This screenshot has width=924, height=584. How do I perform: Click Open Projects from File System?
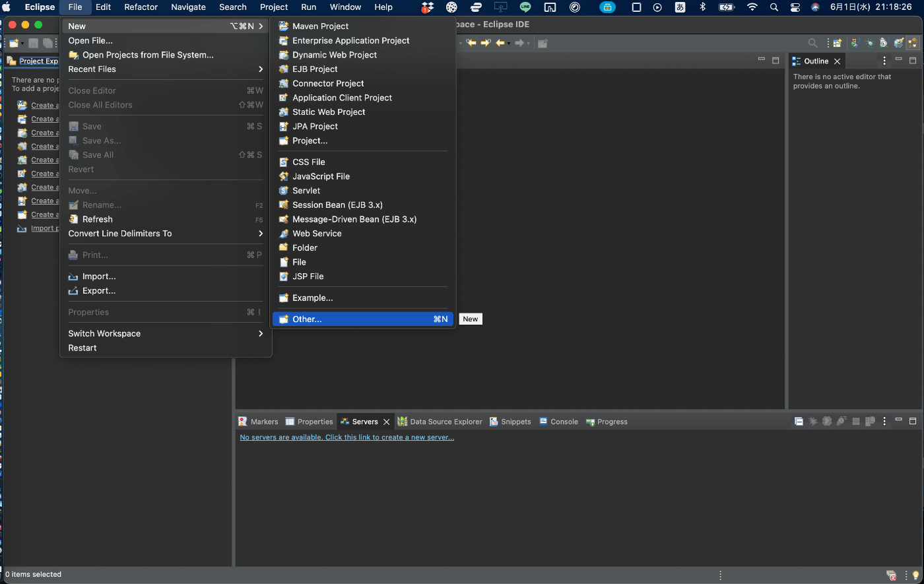pyautogui.click(x=166, y=55)
